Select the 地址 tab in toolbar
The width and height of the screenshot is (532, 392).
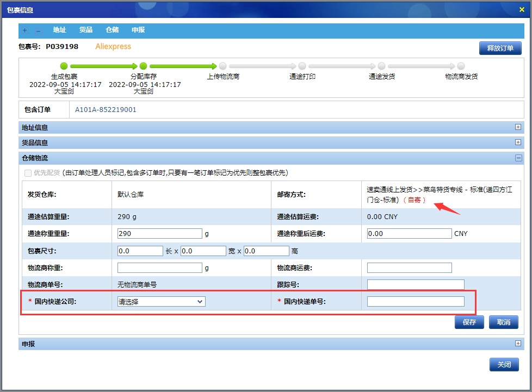(x=60, y=30)
